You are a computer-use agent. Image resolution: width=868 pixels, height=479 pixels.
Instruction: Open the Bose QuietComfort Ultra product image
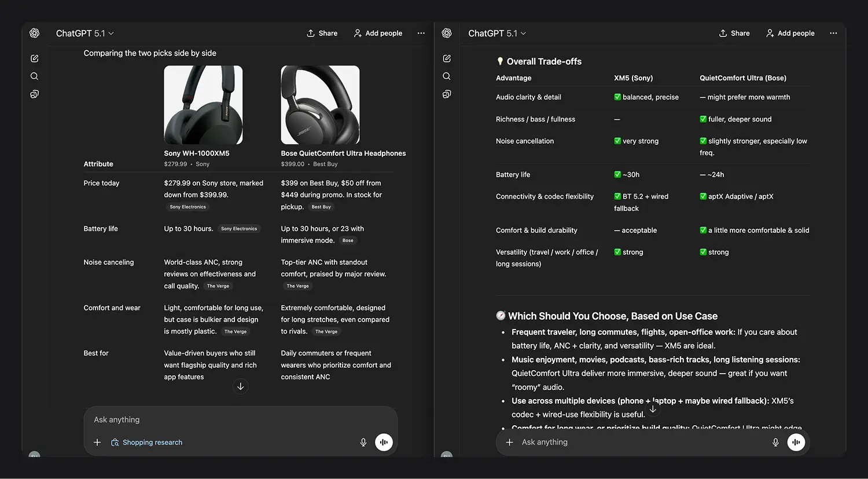pos(320,105)
